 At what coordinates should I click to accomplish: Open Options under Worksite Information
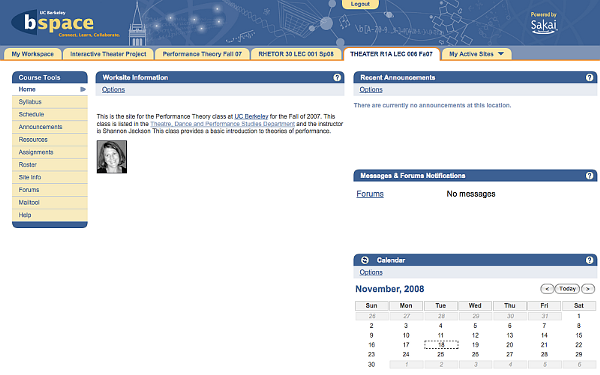113,90
